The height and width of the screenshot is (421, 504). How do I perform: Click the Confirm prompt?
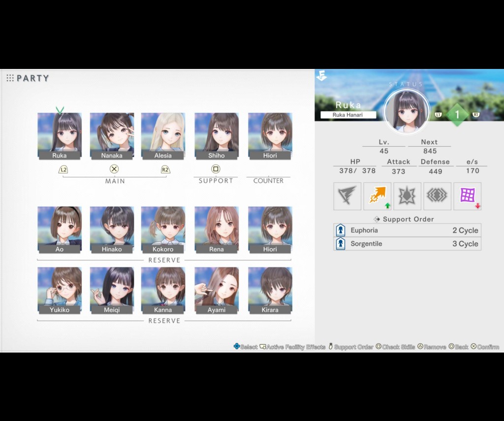click(485, 347)
